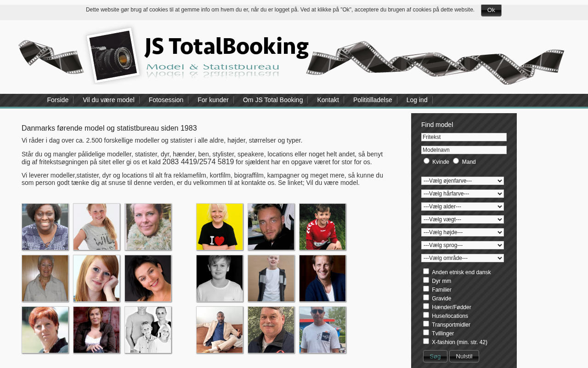Check the Dyr mm option
Image resolution: width=588 pixels, height=368 pixels.
(426, 280)
